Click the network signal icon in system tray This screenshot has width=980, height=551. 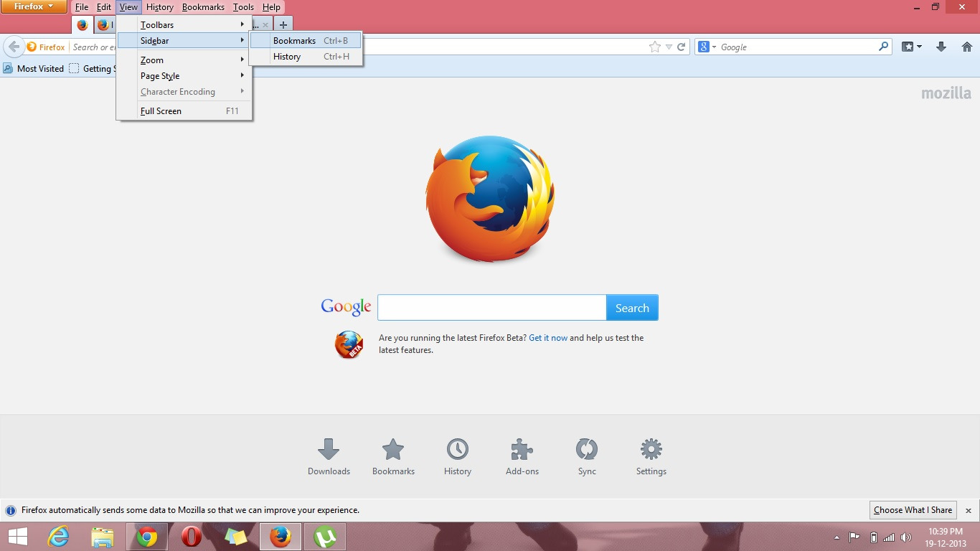889,537
